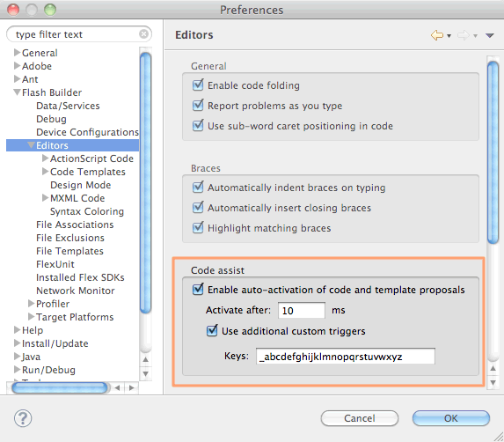Image resolution: width=504 pixels, height=442 pixels.
Task: Expand the Code Templates node
Action: pos(46,172)
